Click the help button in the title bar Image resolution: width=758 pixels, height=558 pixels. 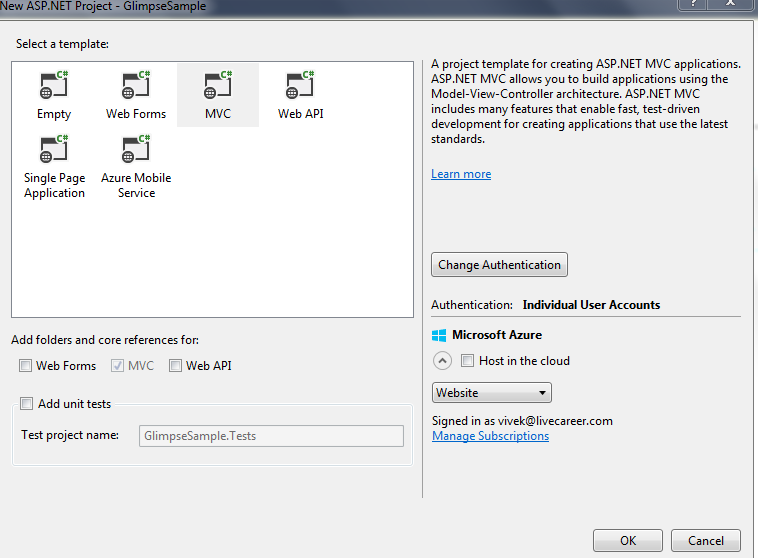(692, 4)
